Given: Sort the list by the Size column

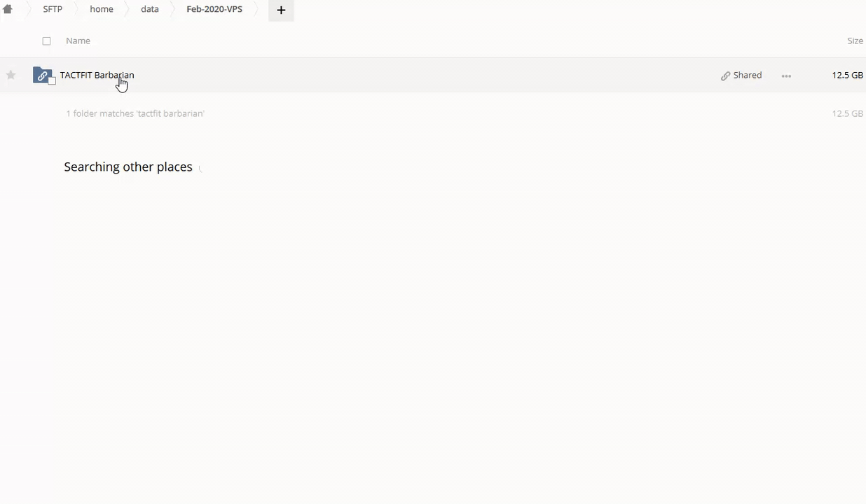Looking at the screenshot, I should click(855, 41).
